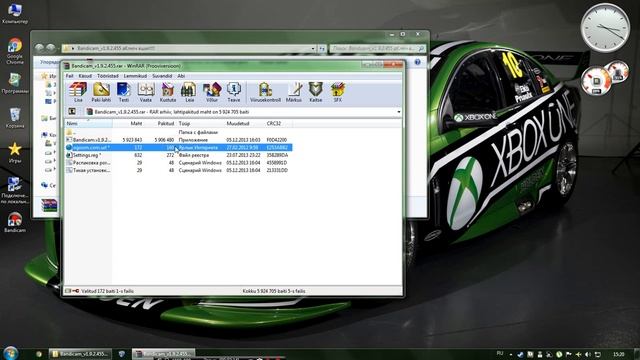Open the Программы desktop icon
The width and height of the screenshot is (640, 360).
point(15,83)
